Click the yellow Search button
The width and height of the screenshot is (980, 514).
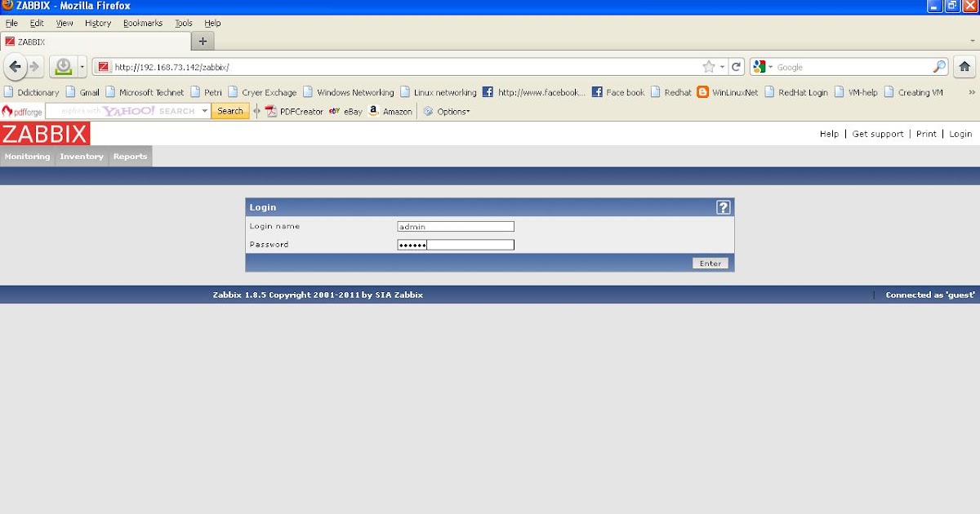230,111
